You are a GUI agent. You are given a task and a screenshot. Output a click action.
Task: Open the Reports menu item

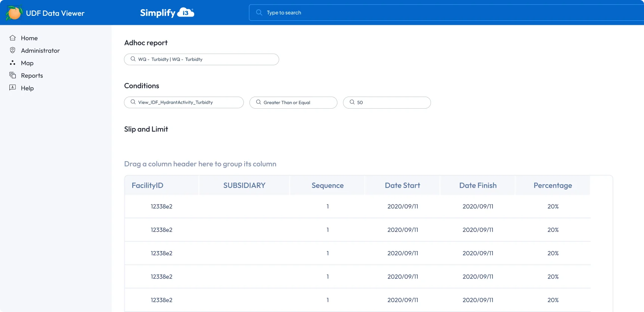pos(32,76)
